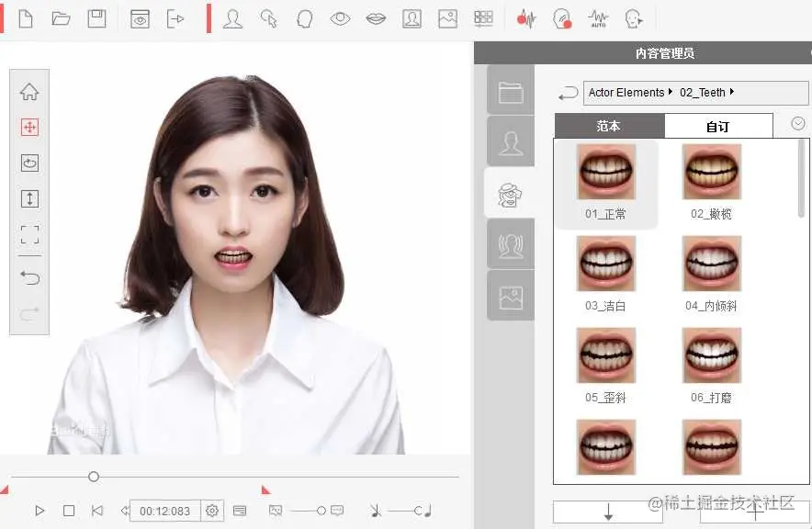
Task: Click the quarter note icon after the volume slider
Action: click(x=428, y=511)
